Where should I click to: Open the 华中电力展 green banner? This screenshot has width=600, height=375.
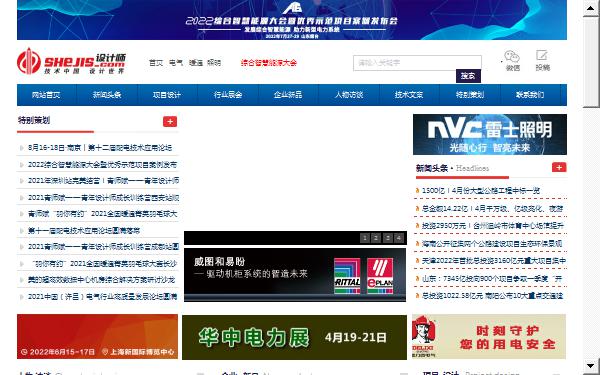point(294,338)
